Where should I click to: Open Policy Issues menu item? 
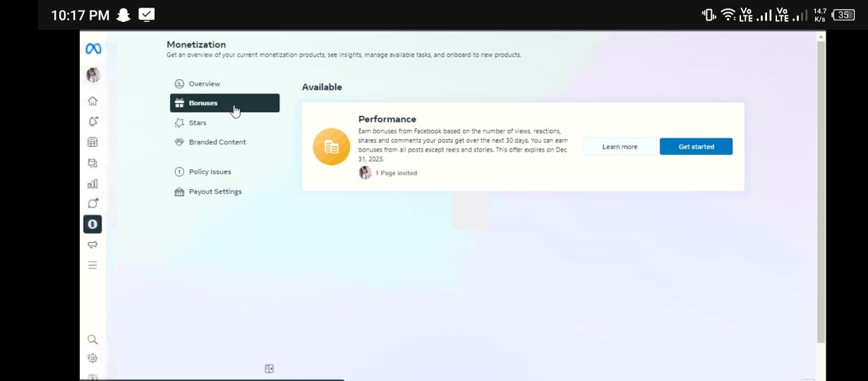224,171
